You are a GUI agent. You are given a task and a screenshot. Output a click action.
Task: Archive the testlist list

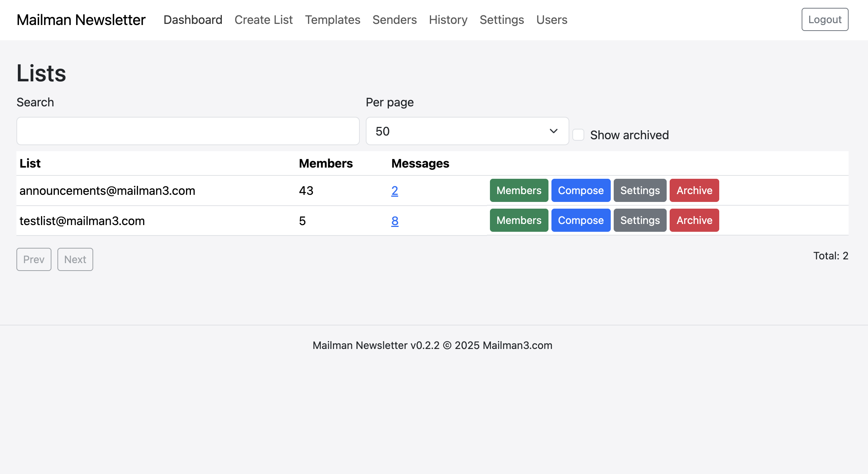[x=694, y=220]
